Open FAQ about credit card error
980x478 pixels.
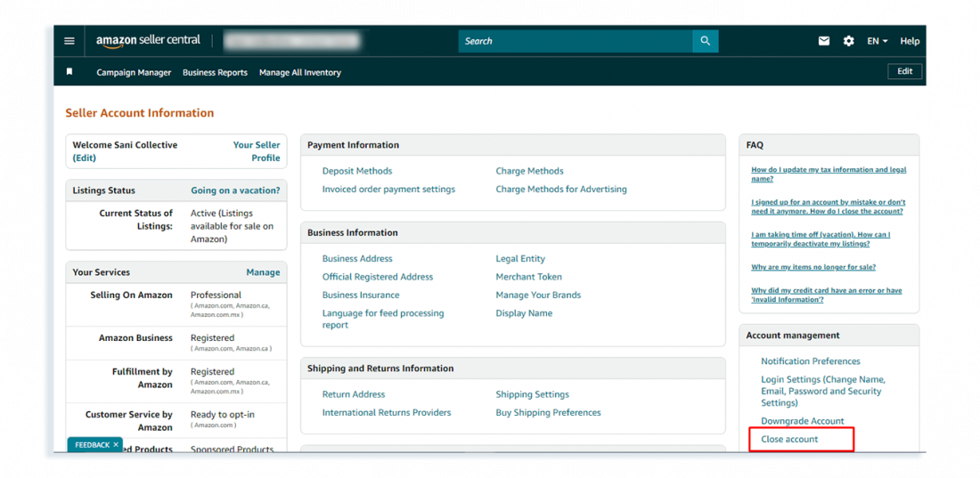click(826, 295)
